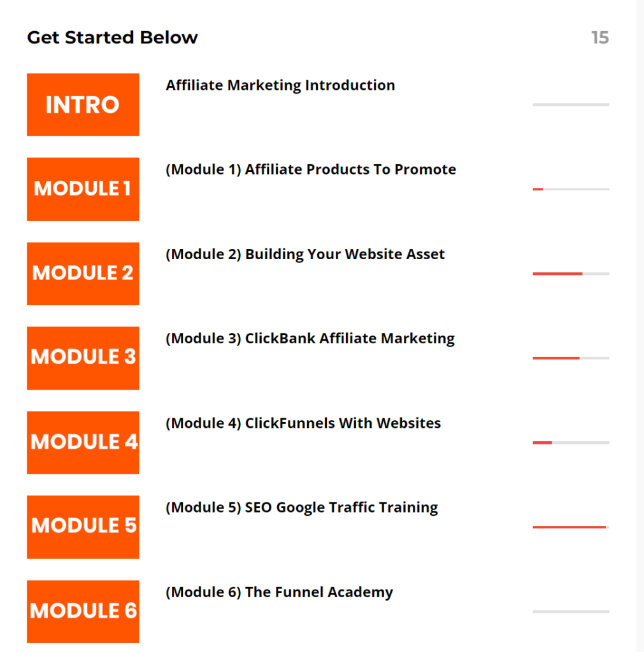Click Module 4 progress bar
Screen dimensions: 644x652
(571, 443)
